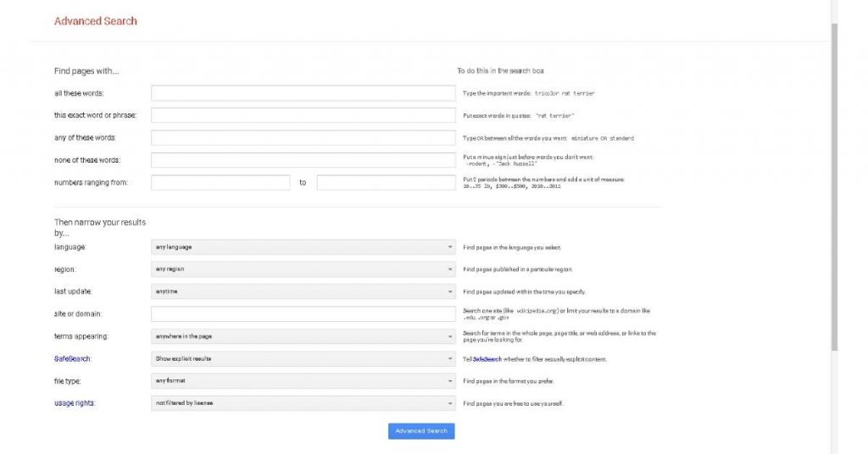Click the 'all these words' input field
Screen dimensions: 868x454
303,93
